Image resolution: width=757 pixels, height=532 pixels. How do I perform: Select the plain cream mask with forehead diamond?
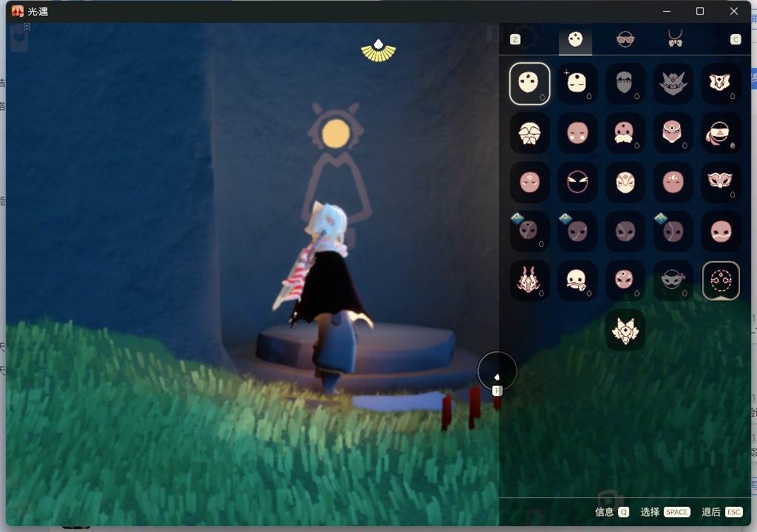529,83
